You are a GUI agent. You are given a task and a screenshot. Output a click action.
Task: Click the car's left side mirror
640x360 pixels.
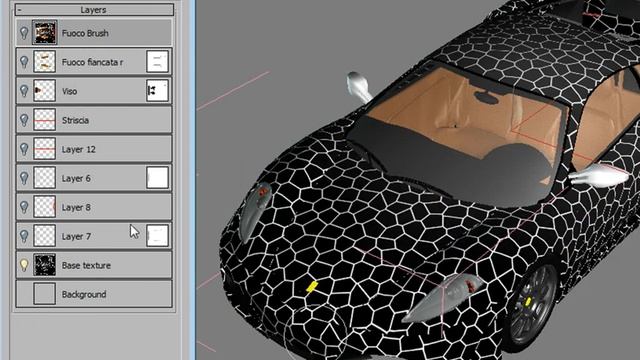coord(358,87)
